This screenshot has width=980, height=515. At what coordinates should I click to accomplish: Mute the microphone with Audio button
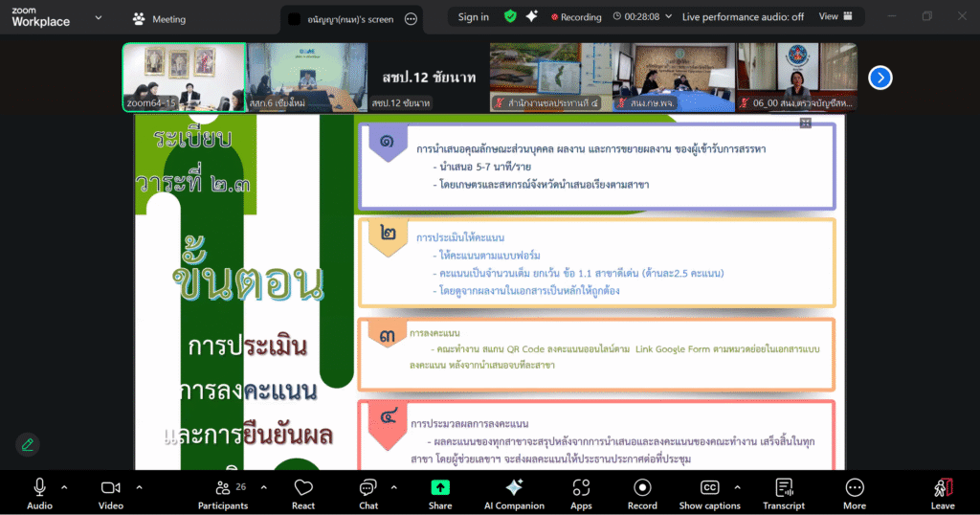coord(39,492)
